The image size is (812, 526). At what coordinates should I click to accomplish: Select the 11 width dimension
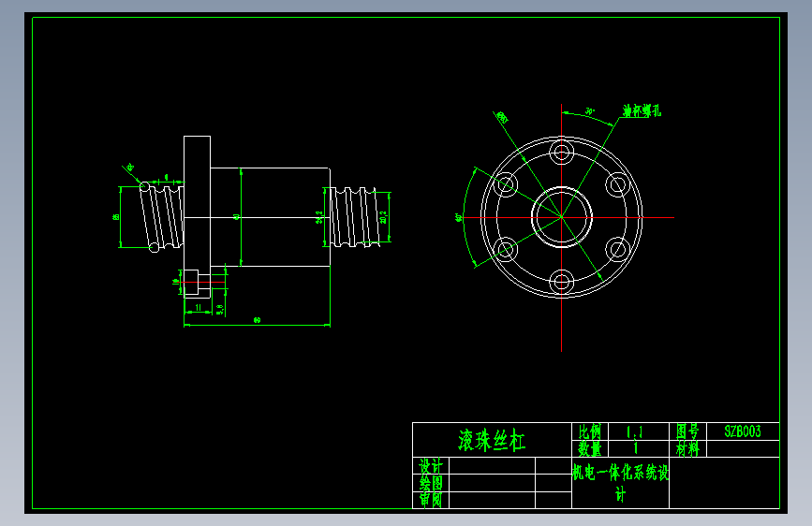[x=198, y=308]
